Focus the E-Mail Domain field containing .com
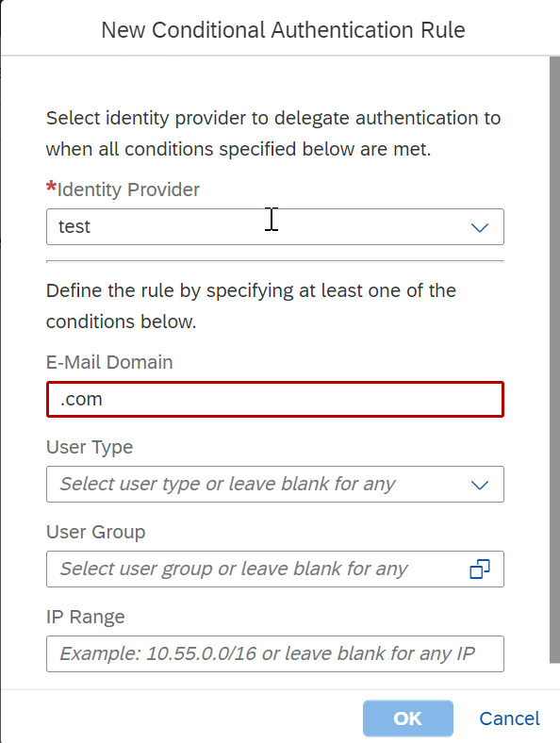The image size is (560, 743). point(274,400)
